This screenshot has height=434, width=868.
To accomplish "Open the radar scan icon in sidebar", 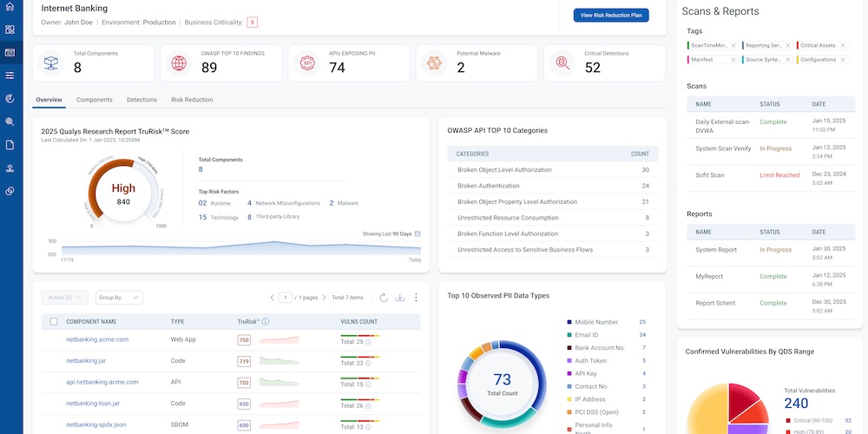I will point(10,99).
